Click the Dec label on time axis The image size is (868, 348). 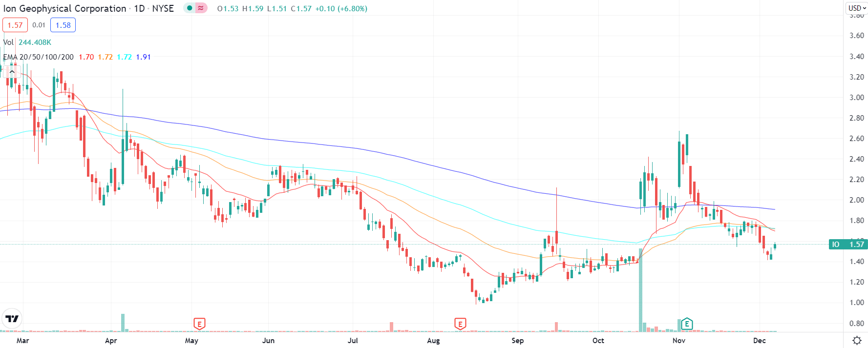click(760, 341)
